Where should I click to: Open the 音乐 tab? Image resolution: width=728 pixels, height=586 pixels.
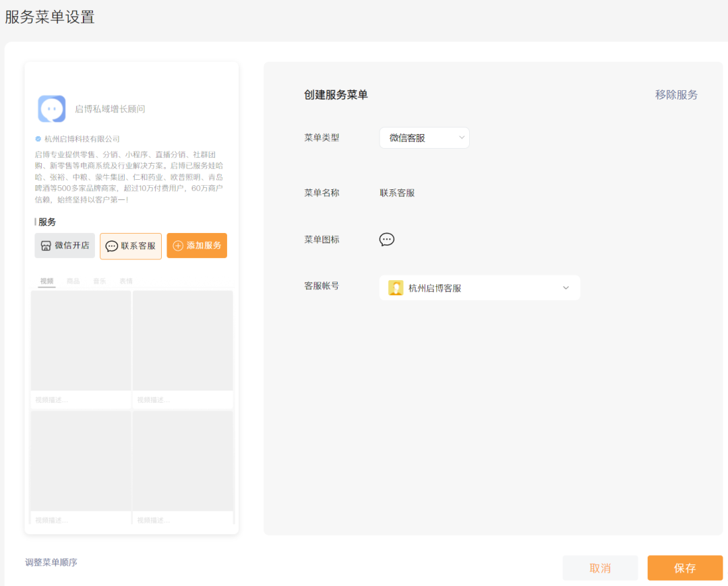(99, 281)
